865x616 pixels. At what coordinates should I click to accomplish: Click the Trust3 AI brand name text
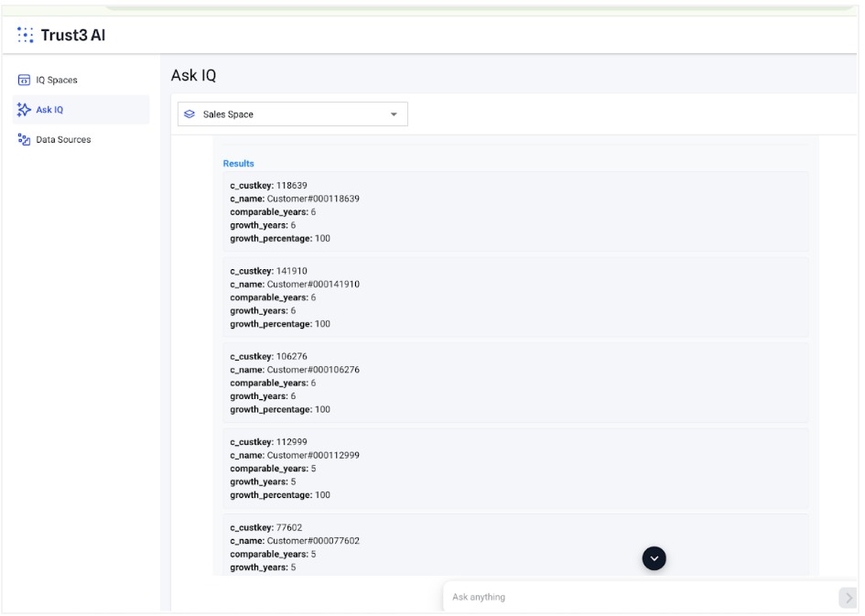coord(72,35)
